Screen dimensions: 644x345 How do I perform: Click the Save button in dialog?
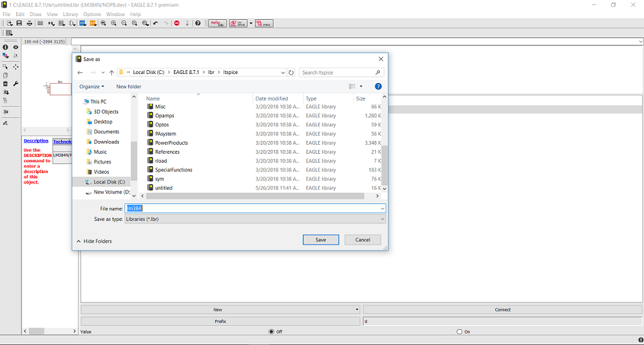click(321, 240)
